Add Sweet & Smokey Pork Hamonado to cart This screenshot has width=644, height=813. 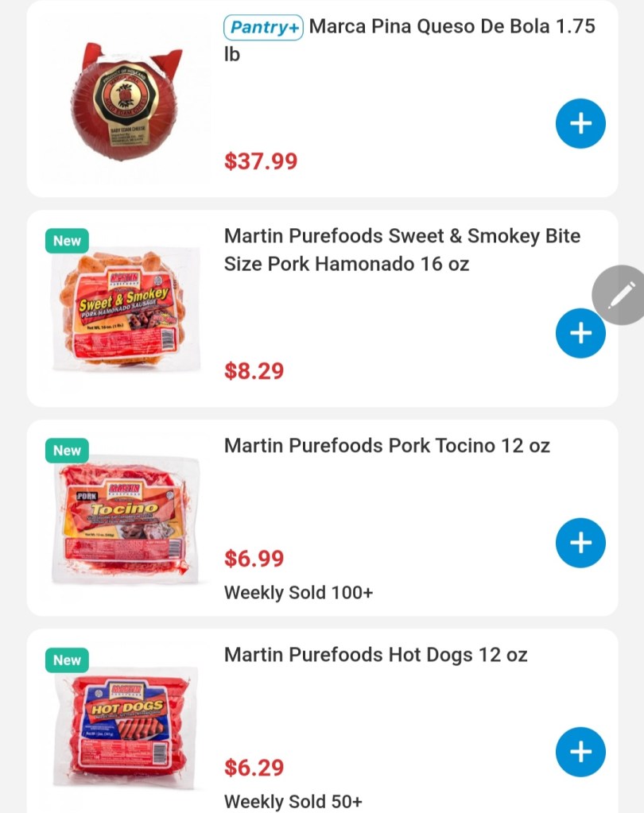pos(580,333)
